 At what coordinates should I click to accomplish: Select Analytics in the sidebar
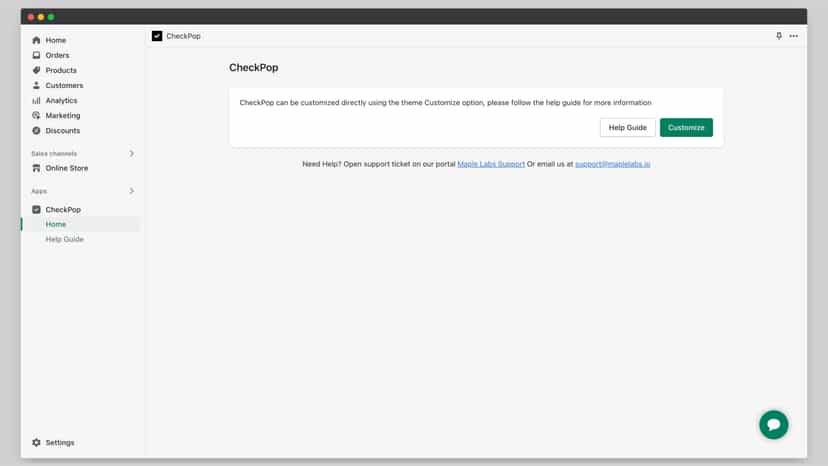[x=61, y=100]
